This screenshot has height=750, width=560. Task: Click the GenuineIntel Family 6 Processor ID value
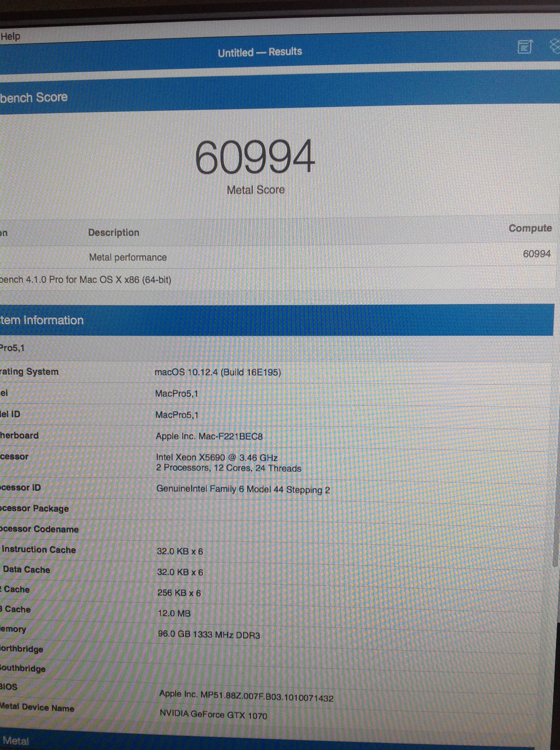point(243,490)
